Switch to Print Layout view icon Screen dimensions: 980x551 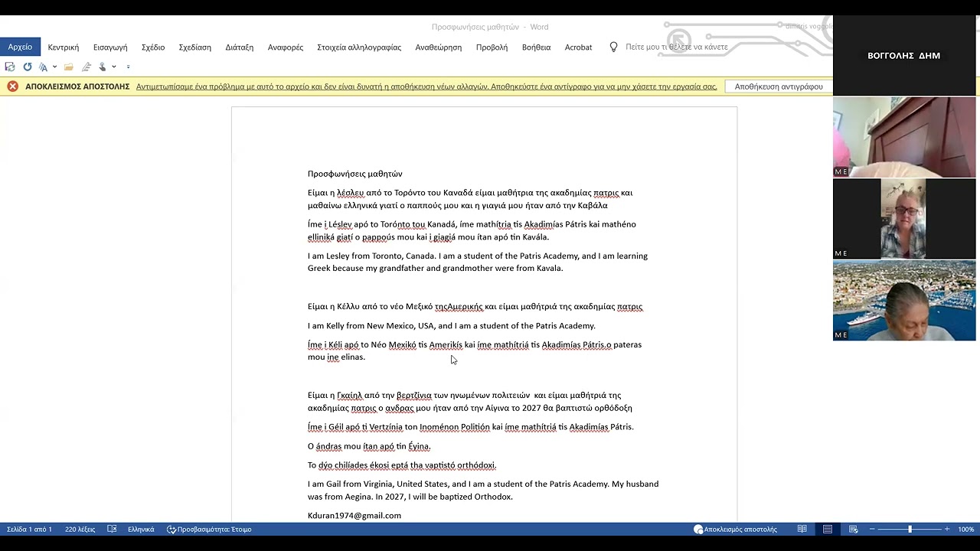828,530
